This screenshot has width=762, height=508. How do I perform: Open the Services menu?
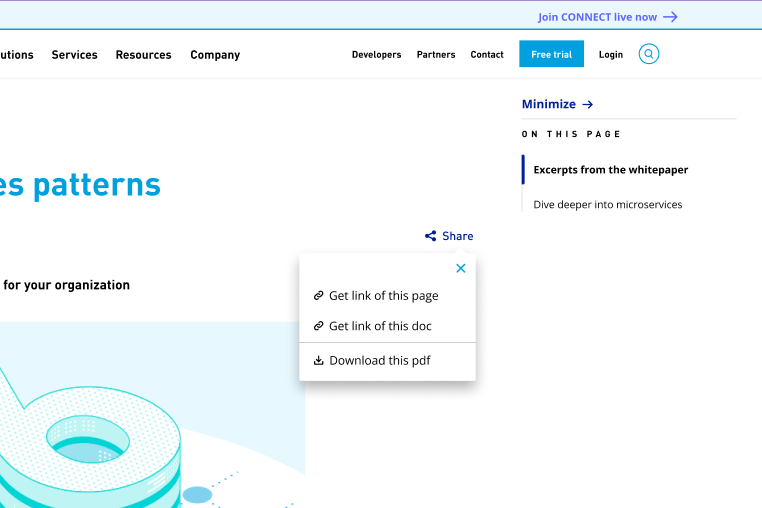click(74, 55)
